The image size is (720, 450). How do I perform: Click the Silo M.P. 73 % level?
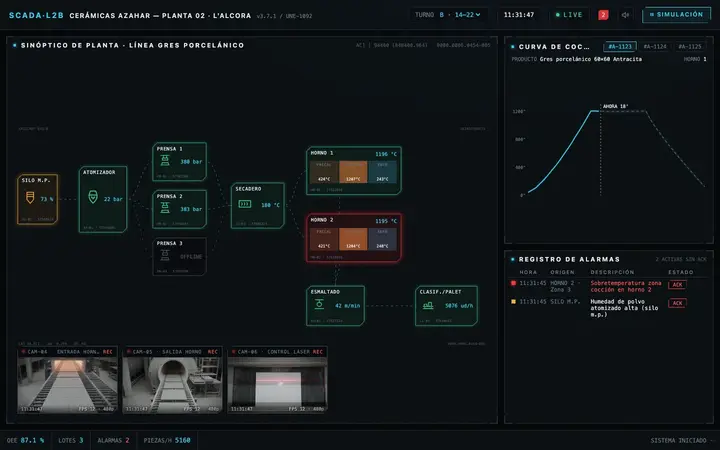coord(47,199)
